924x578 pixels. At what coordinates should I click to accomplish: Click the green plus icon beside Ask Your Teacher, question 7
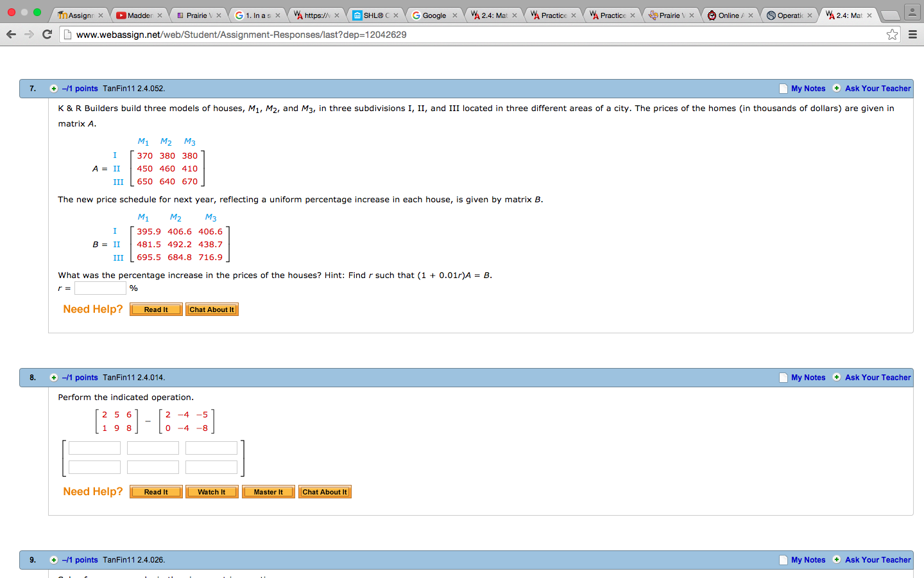coord(837,88)
